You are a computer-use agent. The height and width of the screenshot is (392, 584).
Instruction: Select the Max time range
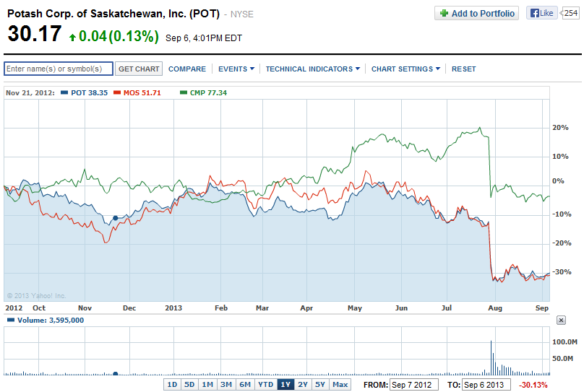pyautogui.click(x=340, y=385)
